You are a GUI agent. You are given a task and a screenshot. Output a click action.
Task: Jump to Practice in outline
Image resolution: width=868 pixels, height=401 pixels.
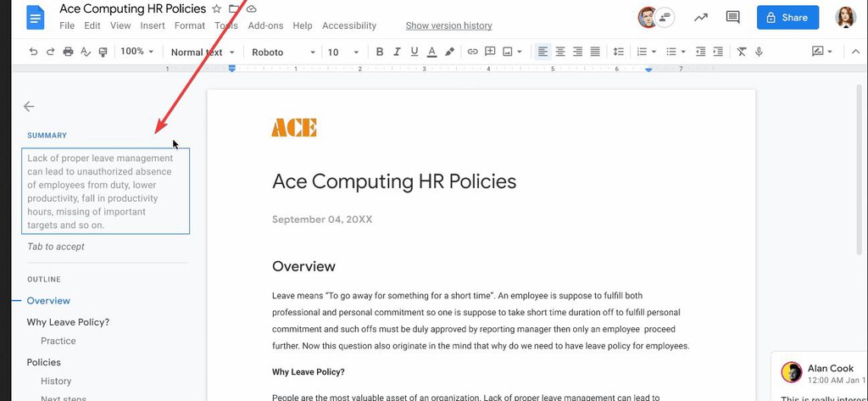58,341
